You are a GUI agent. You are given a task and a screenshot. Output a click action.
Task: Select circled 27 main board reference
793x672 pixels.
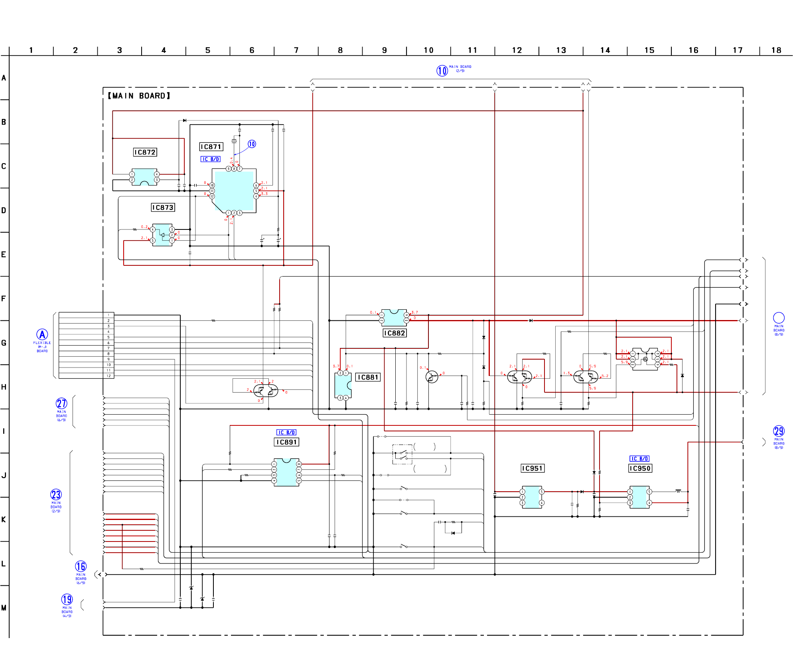[61, 403]
